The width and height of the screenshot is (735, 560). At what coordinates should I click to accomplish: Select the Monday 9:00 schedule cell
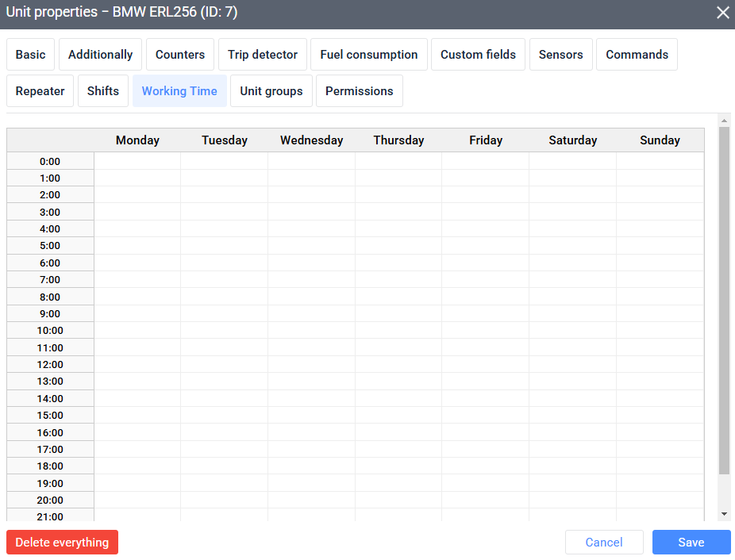[x=137, y=314]
